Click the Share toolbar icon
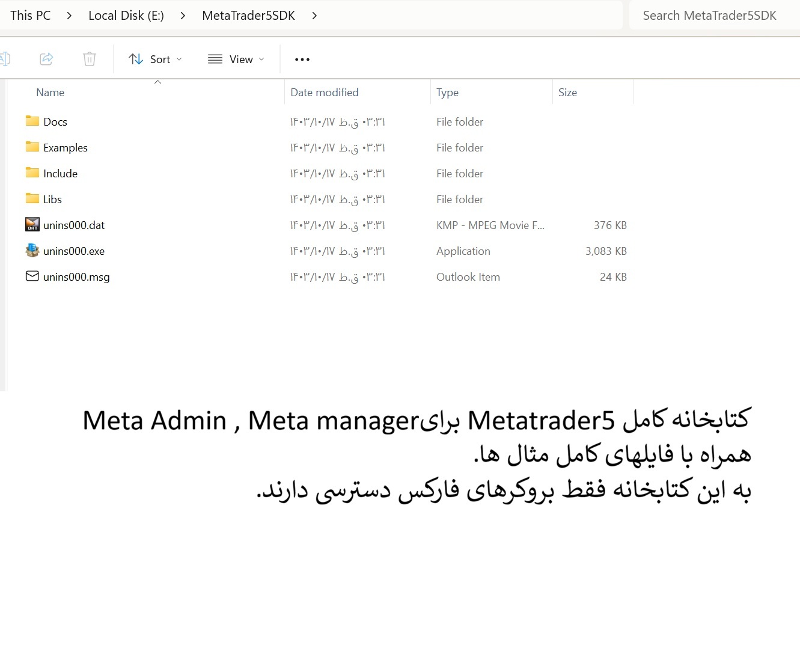Image resolution: width=800 pixels, height=672 pixels. pyautogui.click(x=46, y=59)
